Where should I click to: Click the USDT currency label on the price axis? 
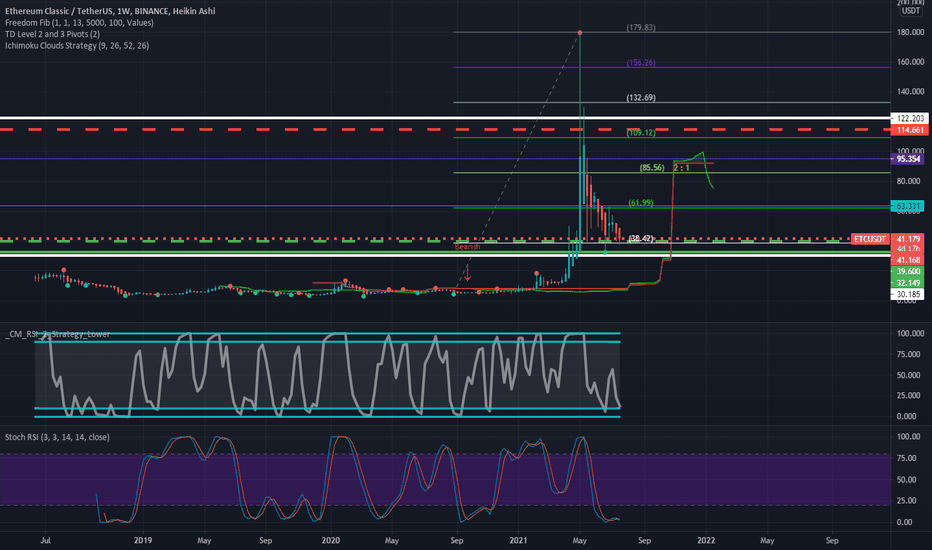click(911, 11)
